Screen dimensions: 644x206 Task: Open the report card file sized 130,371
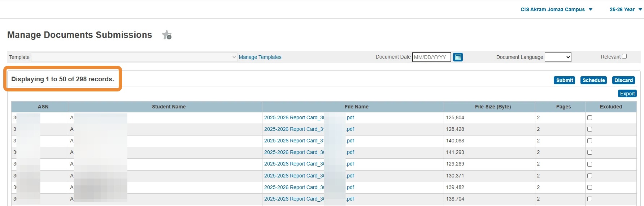click(x=309, y=176)
